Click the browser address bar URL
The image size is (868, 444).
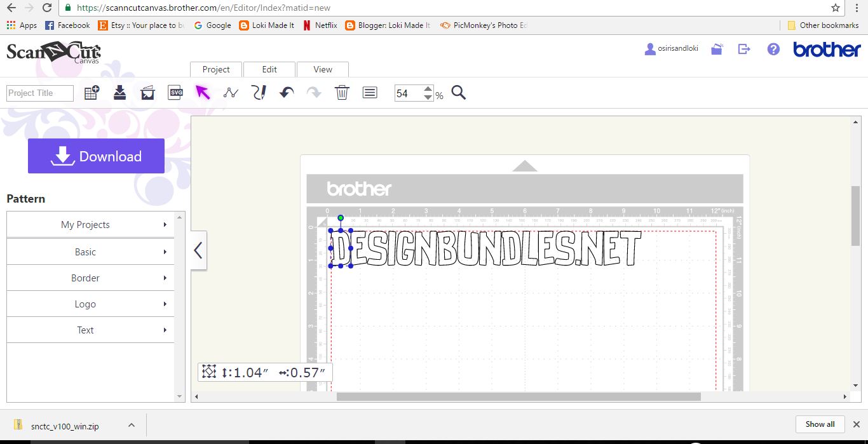point(203,8)
